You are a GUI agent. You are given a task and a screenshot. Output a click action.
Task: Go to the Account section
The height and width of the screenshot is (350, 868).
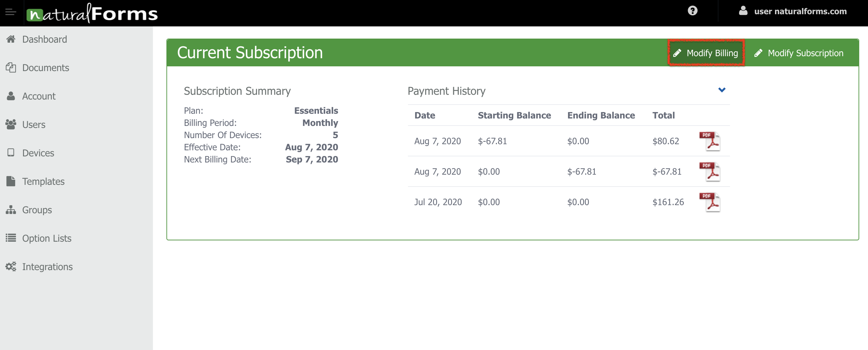(39, 96)
